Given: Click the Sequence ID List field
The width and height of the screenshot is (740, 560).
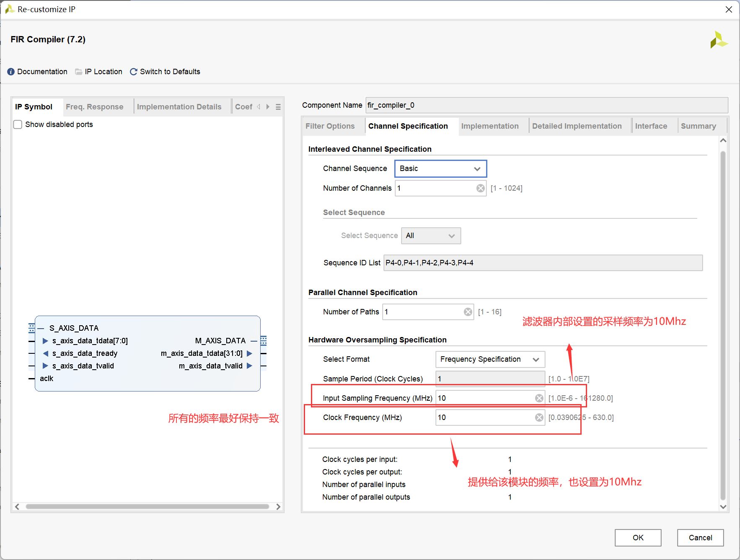Looking at the screenshot, I should [x=543, y=263].
